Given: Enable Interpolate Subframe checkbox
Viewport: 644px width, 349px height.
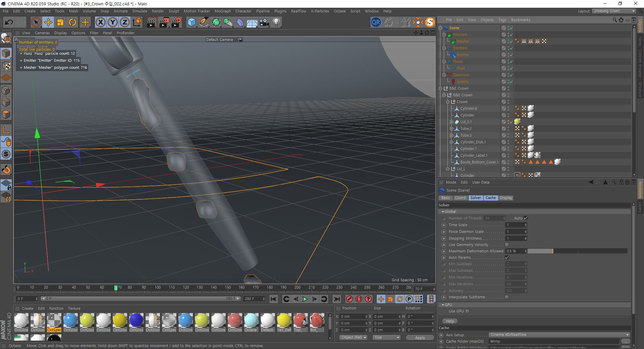Looking at the screenshot, I should 507,297.
